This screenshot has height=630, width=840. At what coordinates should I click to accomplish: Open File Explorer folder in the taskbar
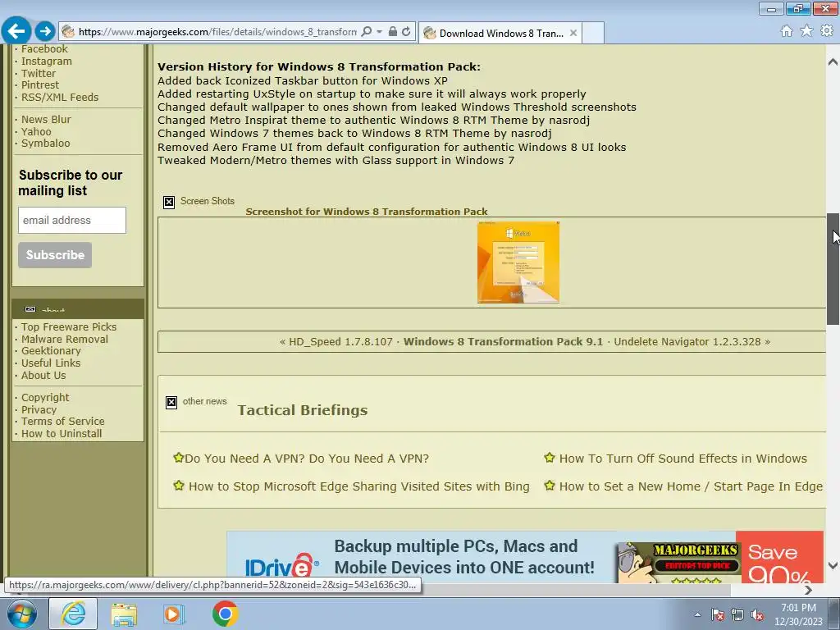(124, 614)
